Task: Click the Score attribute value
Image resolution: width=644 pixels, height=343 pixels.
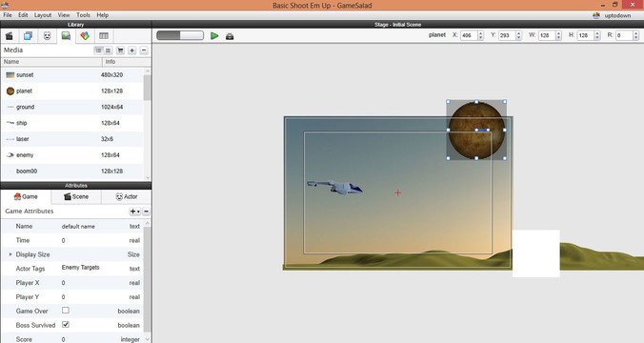Action: point(63,339)
